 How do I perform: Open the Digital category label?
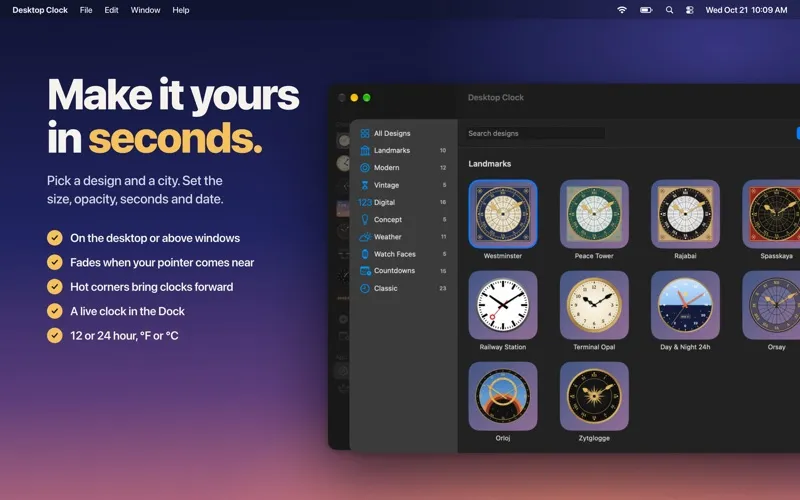pyautogui.click(x=384, y=203)
